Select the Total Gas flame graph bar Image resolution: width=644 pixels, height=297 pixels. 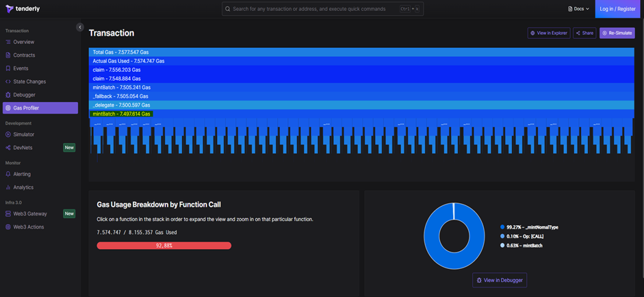point(361,52)
